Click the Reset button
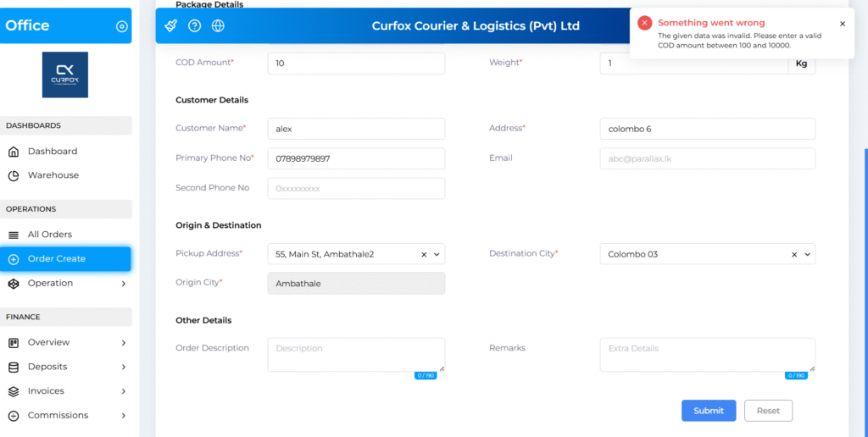The image size is (868, 437). pyautogui.click(x=768, y=411)
